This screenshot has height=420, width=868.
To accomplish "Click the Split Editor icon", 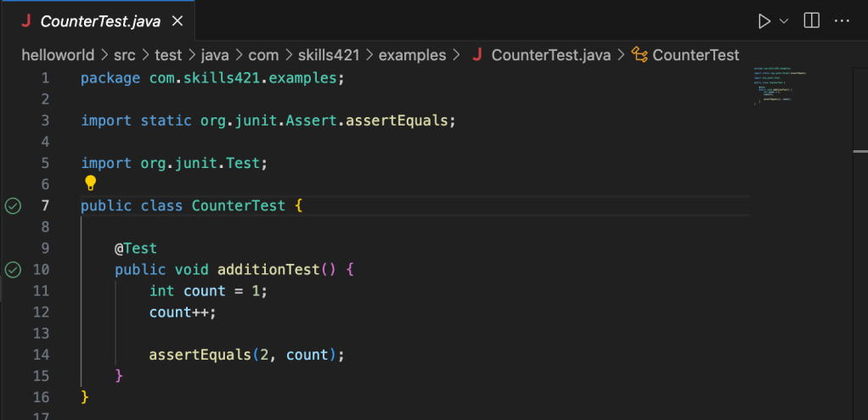I will [x=812, y=20].
